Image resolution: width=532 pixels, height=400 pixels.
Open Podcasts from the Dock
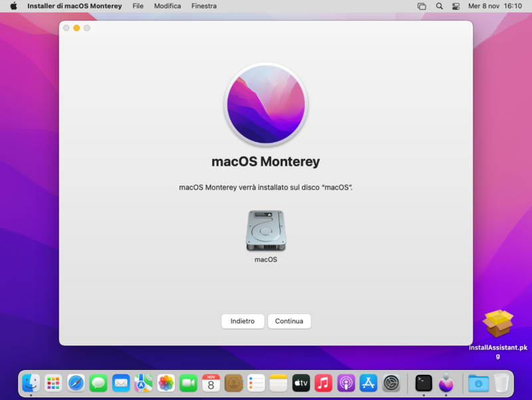pos(346,383)
